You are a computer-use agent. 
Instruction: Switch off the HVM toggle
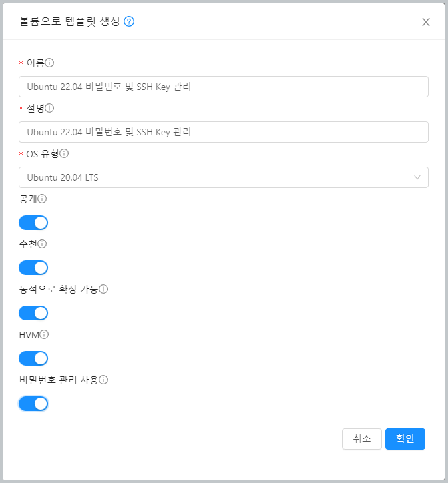(x=33, y=358)
